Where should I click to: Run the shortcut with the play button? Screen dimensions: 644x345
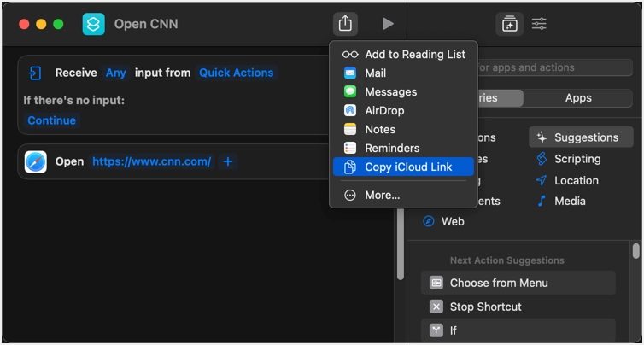(x=388, y=24)
